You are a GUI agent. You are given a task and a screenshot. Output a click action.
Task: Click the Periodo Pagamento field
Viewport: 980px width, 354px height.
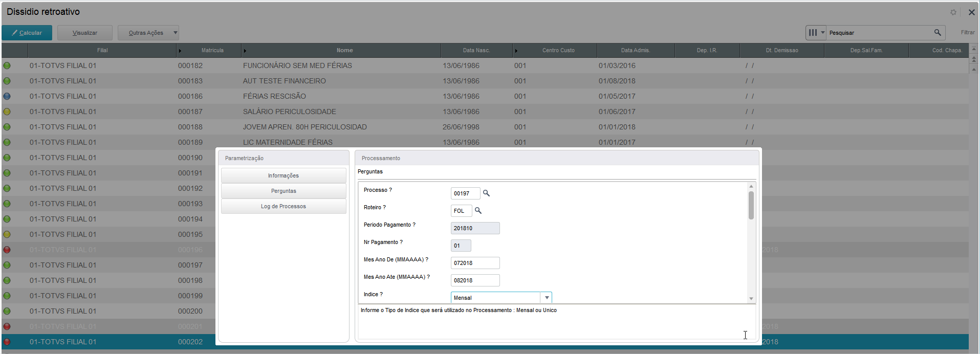coord(475,228)
